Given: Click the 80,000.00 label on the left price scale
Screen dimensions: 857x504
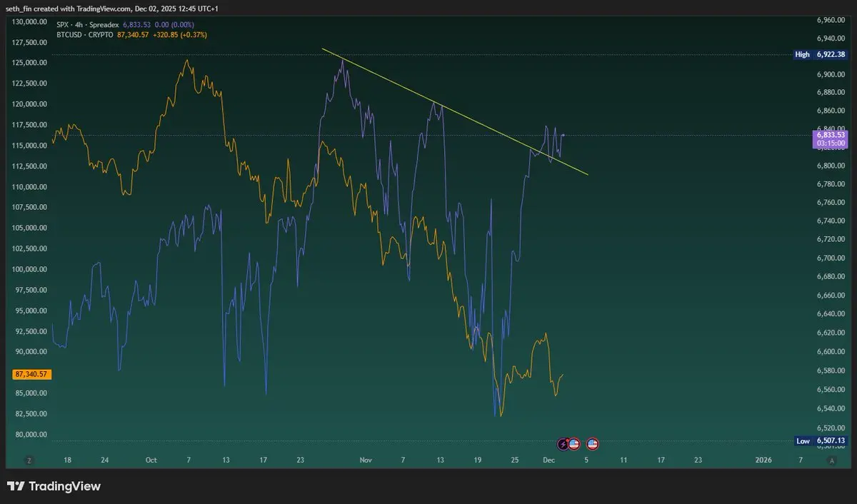Looking at the screenshot, I should [32, 435].
